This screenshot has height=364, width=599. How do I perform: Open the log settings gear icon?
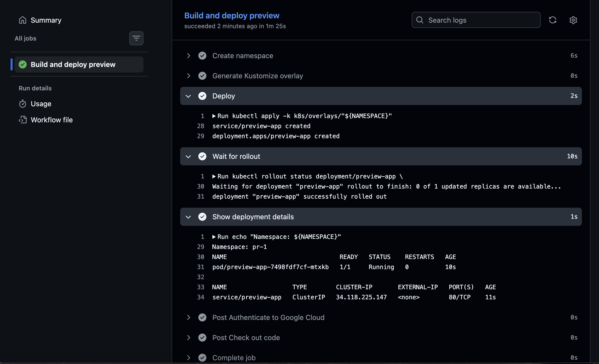click(573, 20)
